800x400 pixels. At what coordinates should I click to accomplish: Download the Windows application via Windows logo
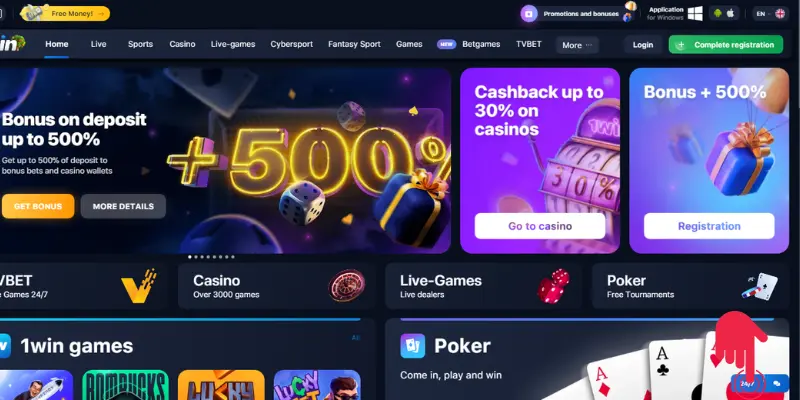[x=694, y=13]
